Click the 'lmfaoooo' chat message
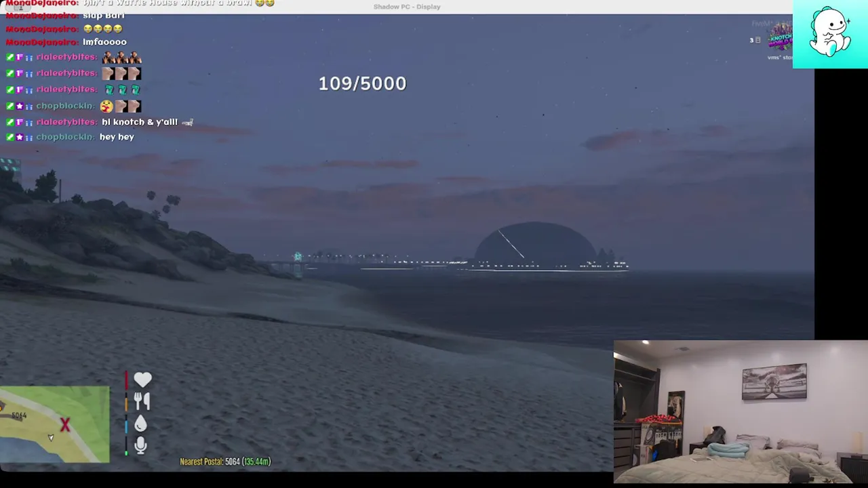The width and height of the screenshot is (868, 488). coord(104,42)
